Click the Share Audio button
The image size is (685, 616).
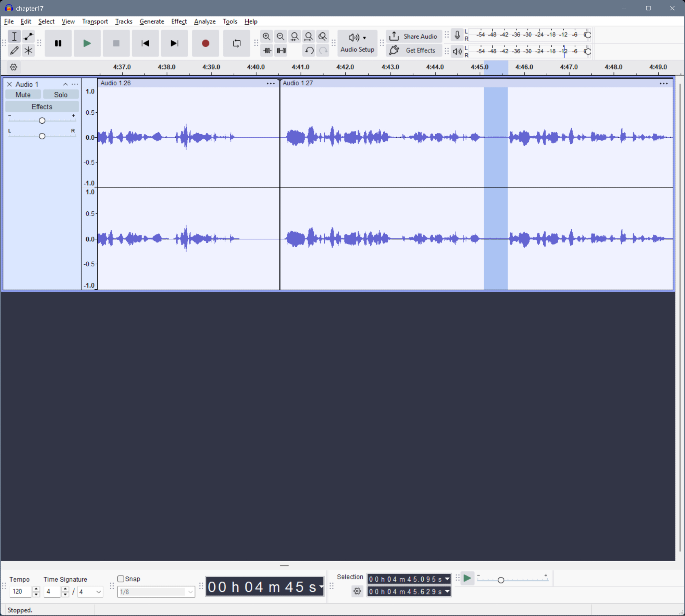414,36
